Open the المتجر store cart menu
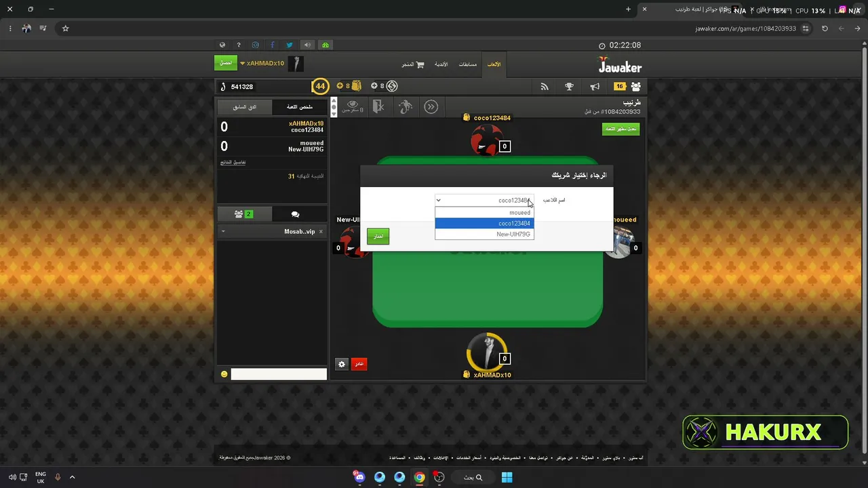 [413, 64]
